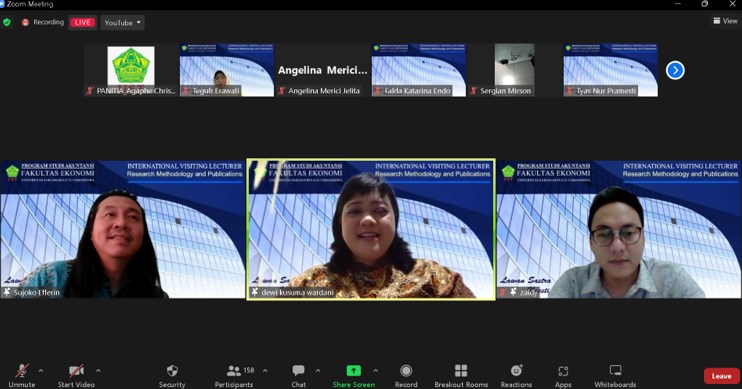
Task: Click the Record button
Action: click(x=406, y=376)
